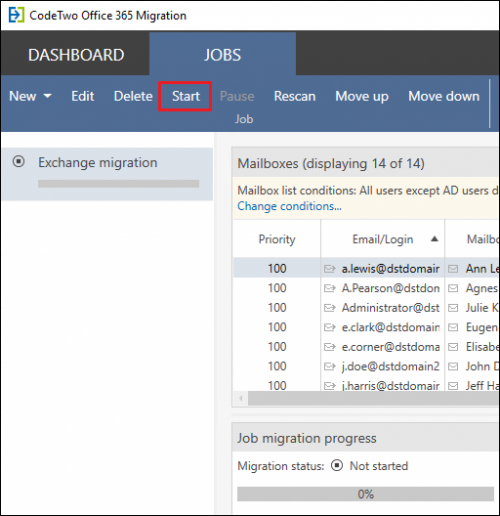
Task: Select the e.clark@dstdomain mailbox row
Action: tap(366, 327)
